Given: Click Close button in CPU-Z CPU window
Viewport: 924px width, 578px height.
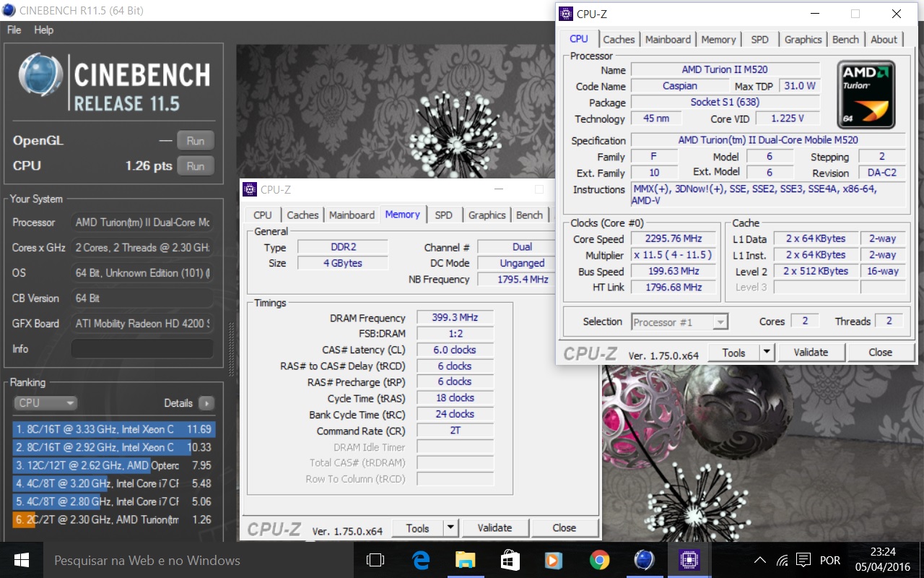Looking at the screenshot, I should (880, 353).
